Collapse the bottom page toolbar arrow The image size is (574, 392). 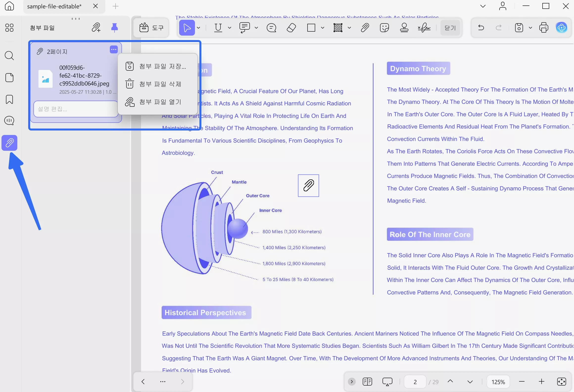pyautogui.click(x=352, y=382)
